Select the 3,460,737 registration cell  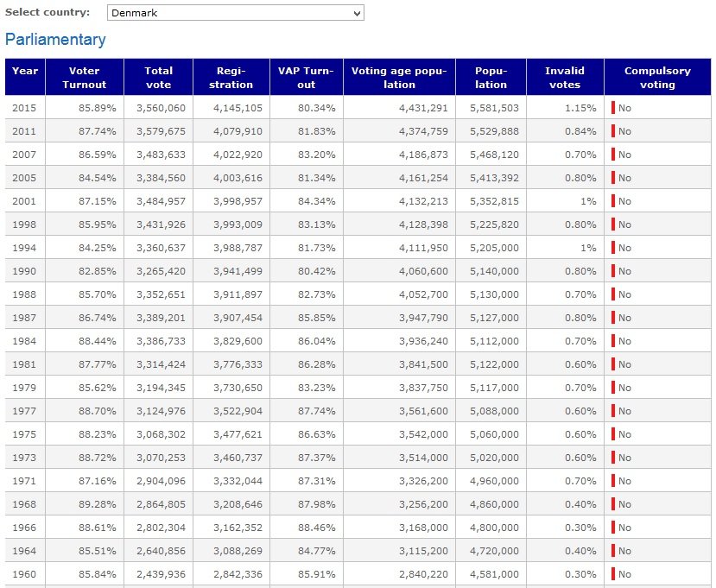[231, 457]
